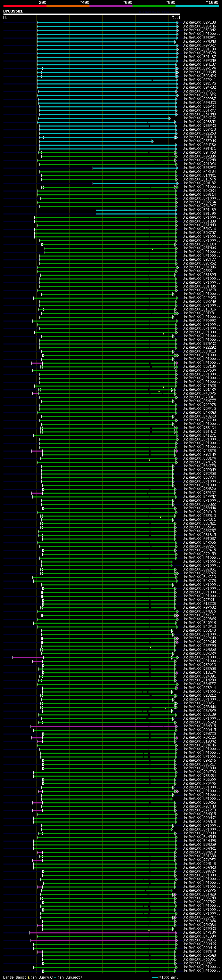This screenshot has height=980, width=222.
Task: Click the UniRef100_P55851 label
Action: coord(199,959)
